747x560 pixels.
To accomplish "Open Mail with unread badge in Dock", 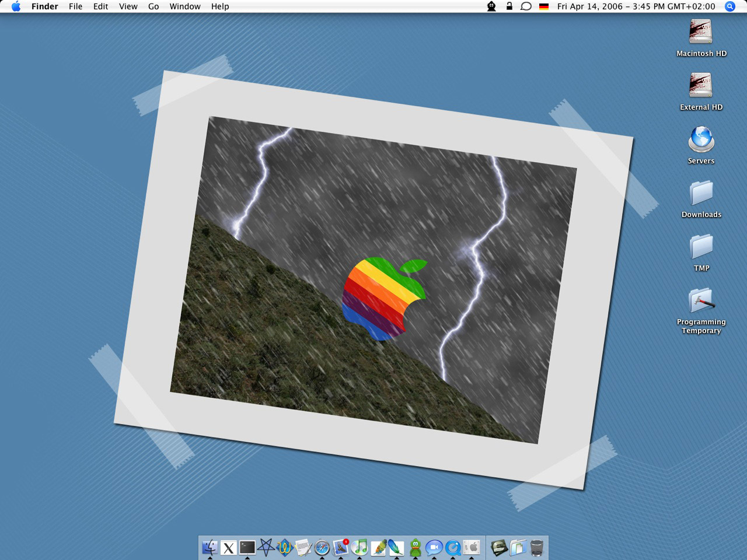I will coord(341,547).
